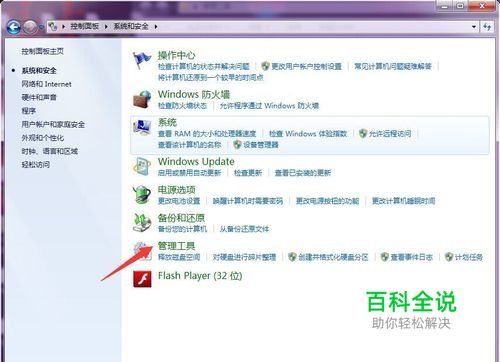Click the refresh button beside address bar
This screenshot has width=500, height=362.
pos(487,27)
